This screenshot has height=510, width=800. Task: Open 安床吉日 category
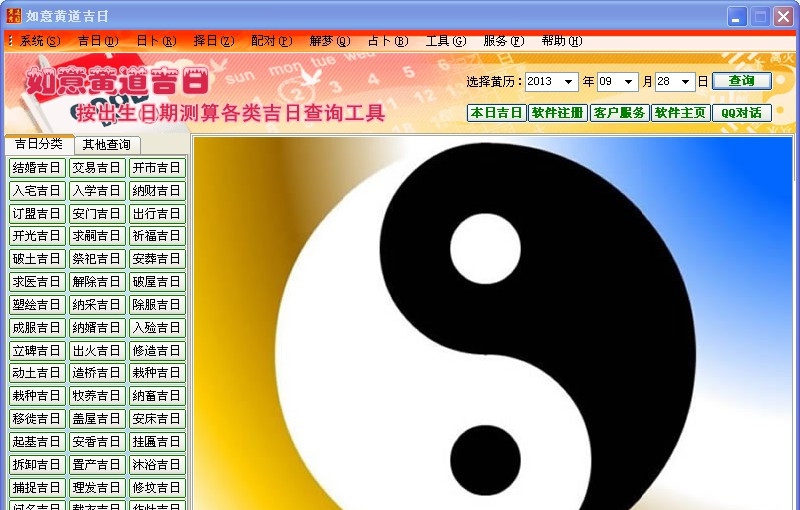coord(157,419)
